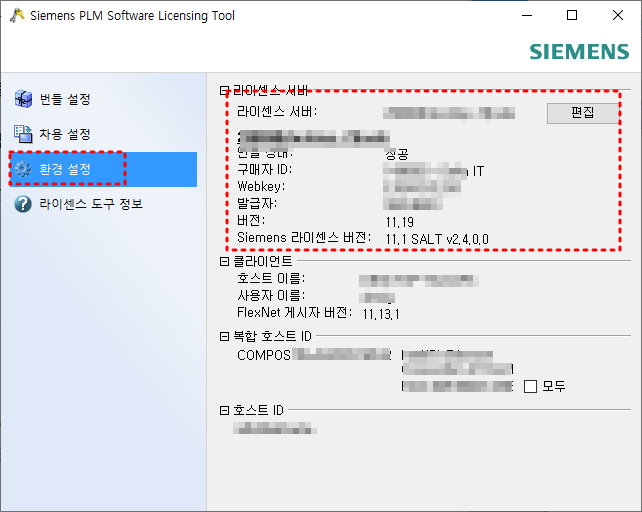Click the Webkey label
Screen dimensions: 642x512
coord(261,186)
